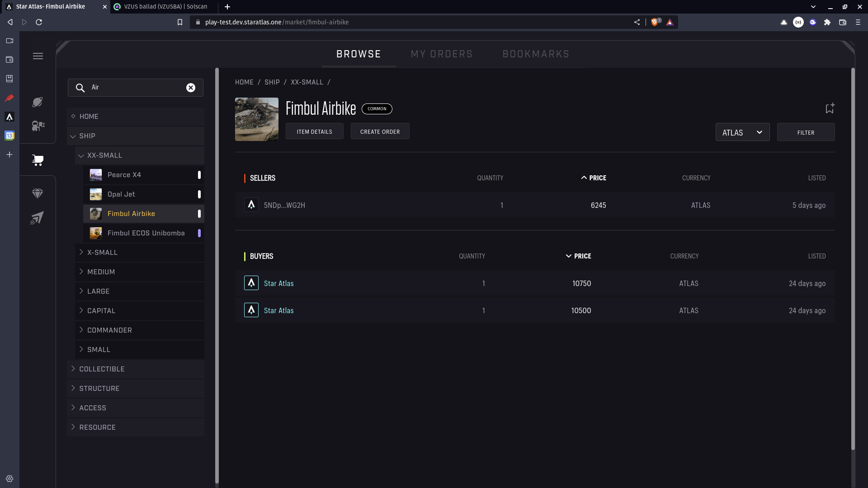This screenshot has width=868, height=488.
Task: Add a new sidebar item with plus
Action: 9,155
